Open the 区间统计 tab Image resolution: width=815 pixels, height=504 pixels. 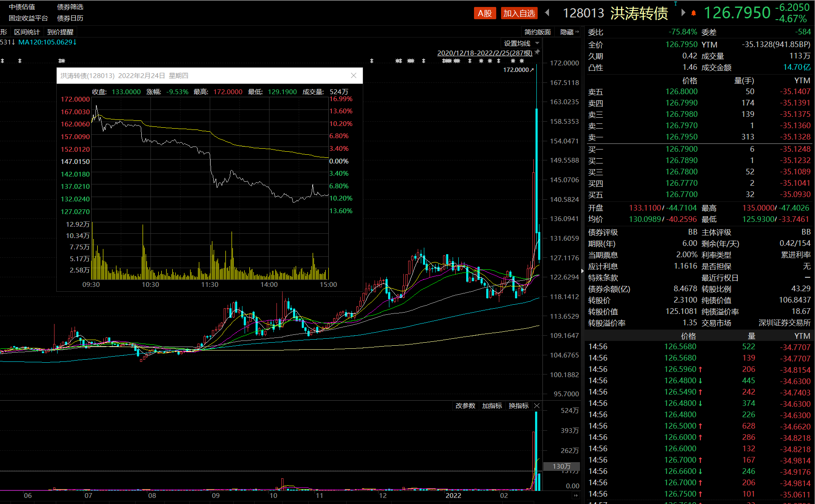coord(27,32)
